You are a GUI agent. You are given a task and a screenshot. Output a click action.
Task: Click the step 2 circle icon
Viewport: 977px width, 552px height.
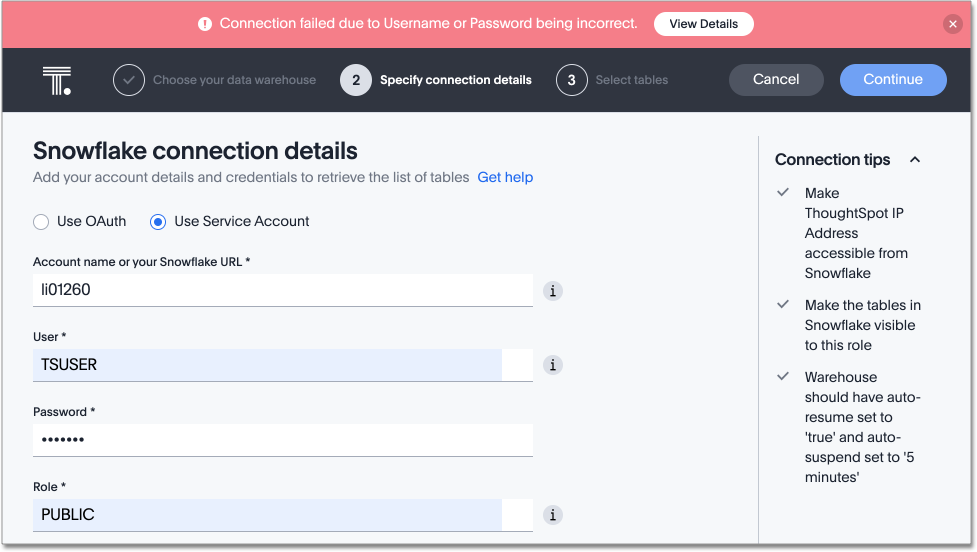356,80
